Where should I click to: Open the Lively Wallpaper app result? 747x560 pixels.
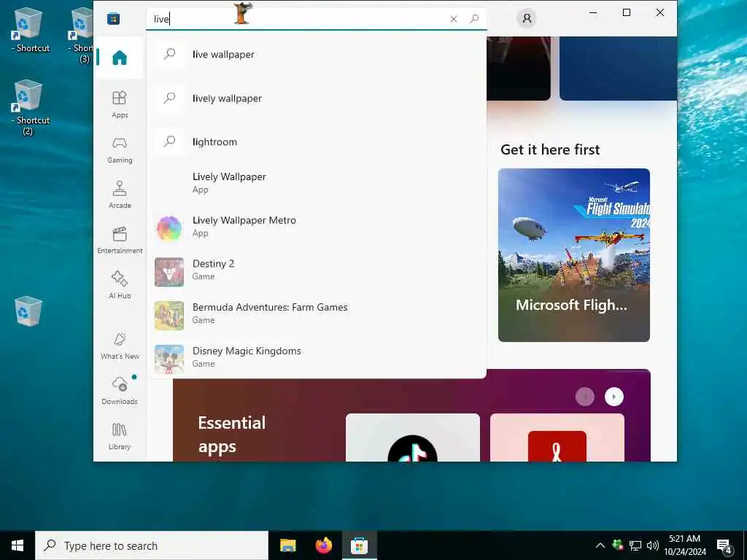click(317, 183)
